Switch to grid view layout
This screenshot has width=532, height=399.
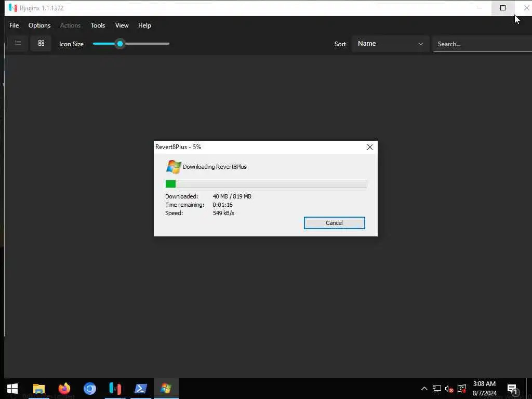[41, 43]
